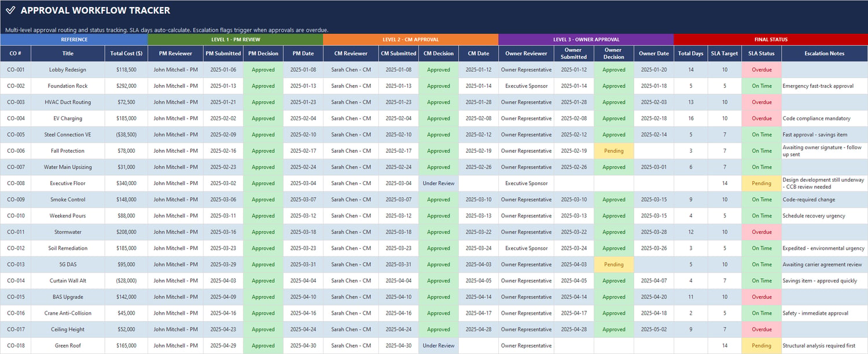Select the 'Smoke Control' title cell

coord(68,199)
